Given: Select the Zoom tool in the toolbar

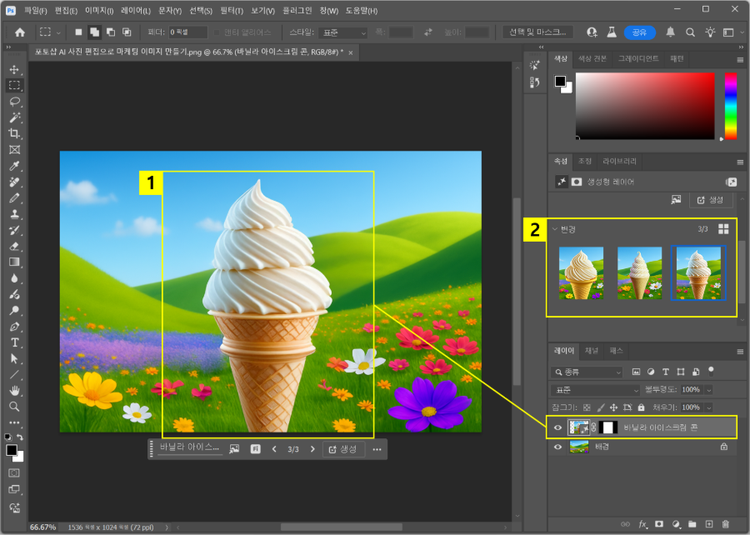Looking at the screenshot, I should (x=15, y=407).
